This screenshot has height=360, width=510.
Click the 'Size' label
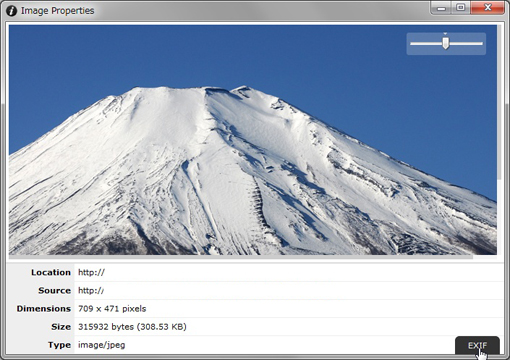pos(61,327)
